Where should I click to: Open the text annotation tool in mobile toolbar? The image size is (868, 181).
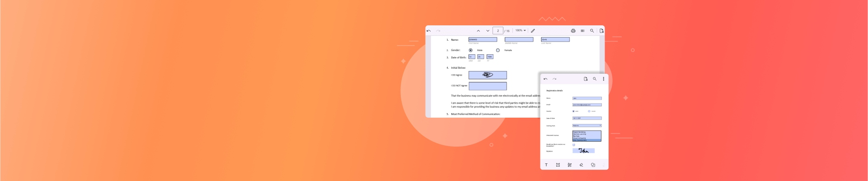[546, 165]
